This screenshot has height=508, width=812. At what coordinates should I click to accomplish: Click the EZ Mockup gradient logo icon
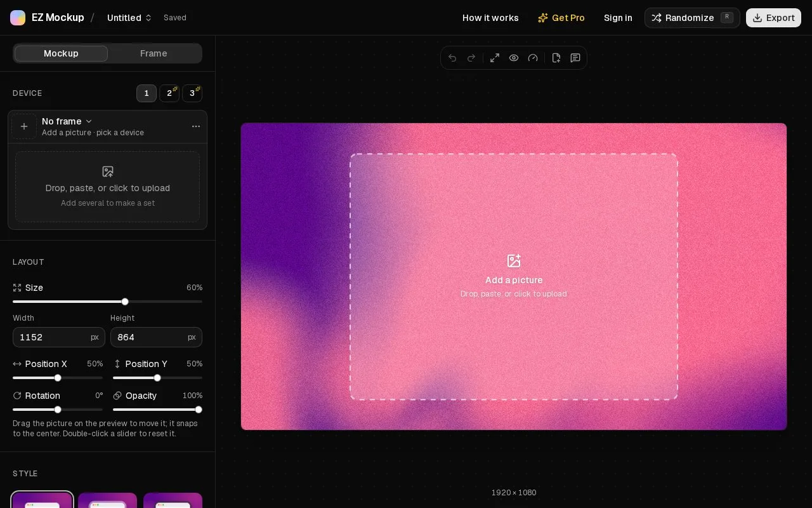[x=18, y=18]
